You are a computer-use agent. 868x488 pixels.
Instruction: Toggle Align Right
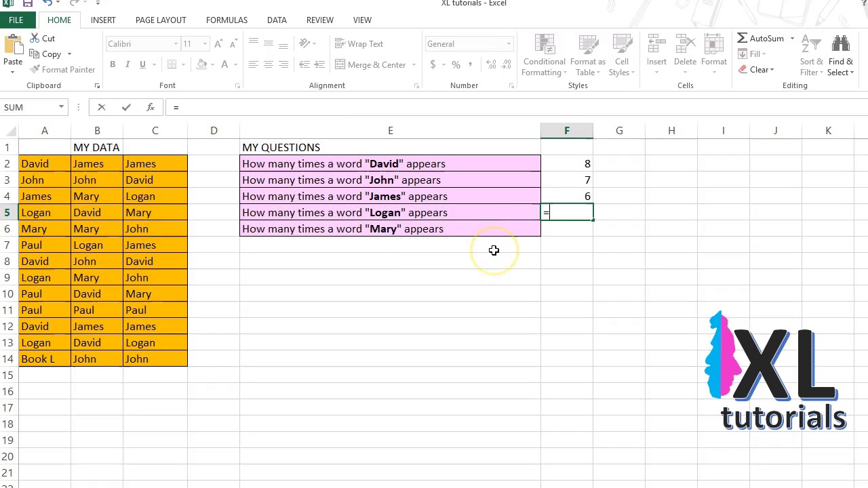(283, 65)
